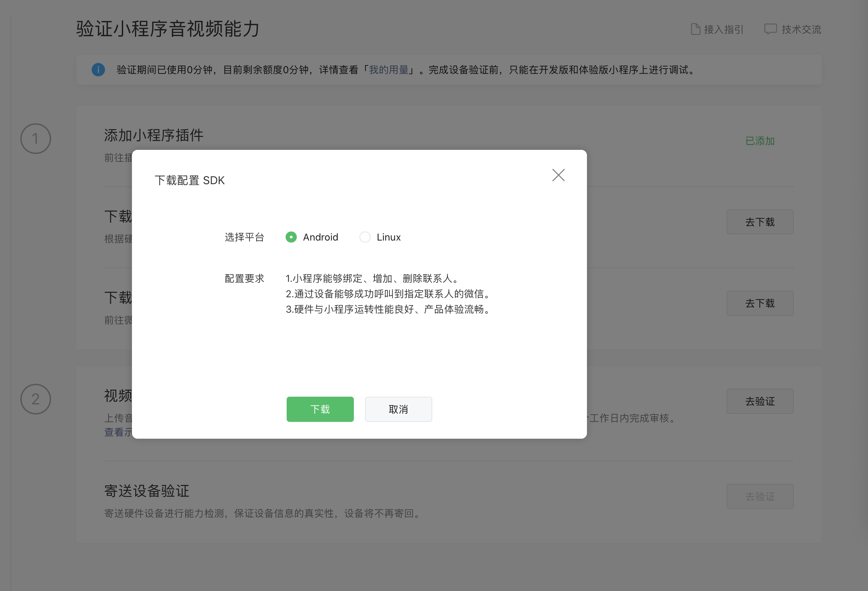Select the Linux platform radio button

click(365, 237)
